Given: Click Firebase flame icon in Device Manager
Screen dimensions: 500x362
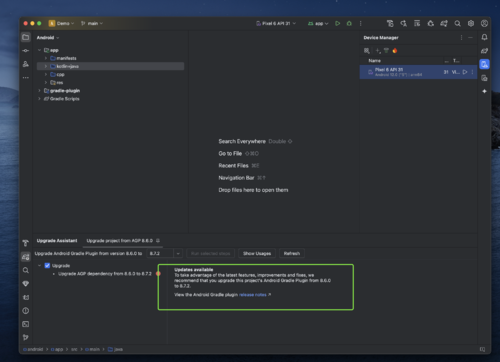Looking at the screenshot, I should 395,51.
